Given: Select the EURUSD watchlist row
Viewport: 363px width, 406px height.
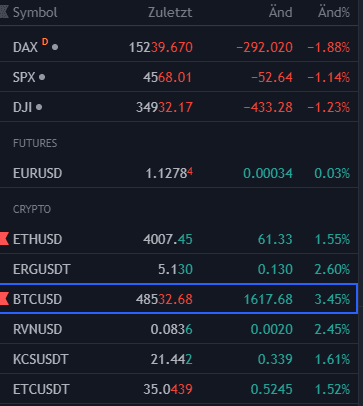Looking at the screenshot, I should [x=179, y=173].
